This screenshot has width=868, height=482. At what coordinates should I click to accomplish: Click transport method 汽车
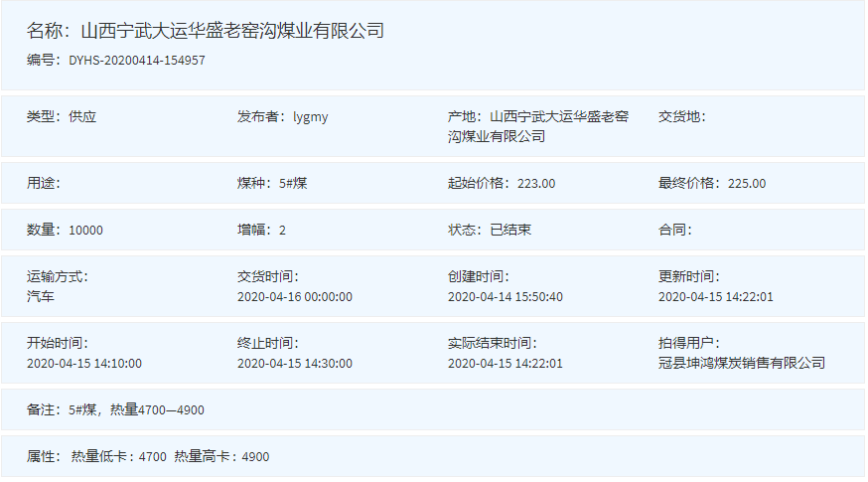click(x=41, y=296)
